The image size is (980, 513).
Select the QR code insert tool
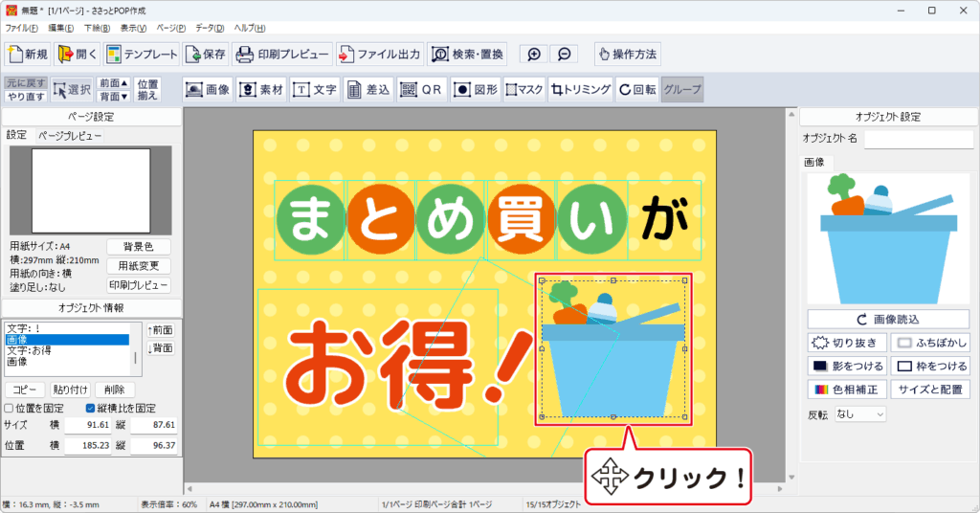(421, 90)
